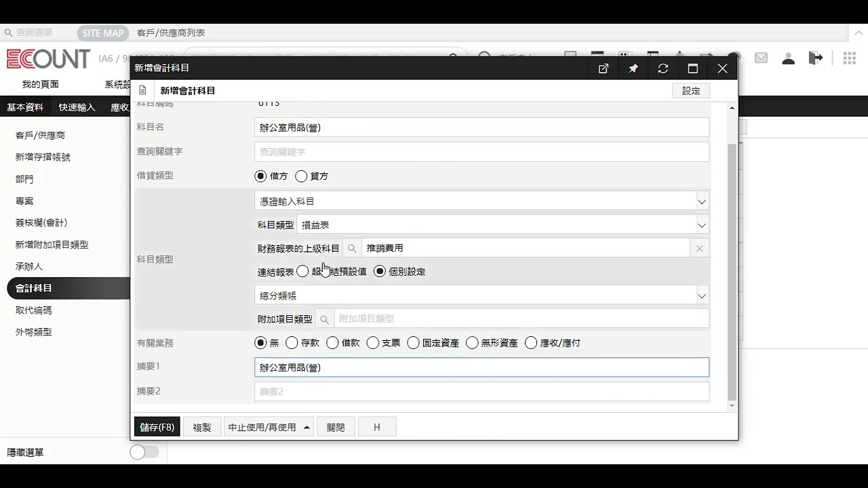
Task: Open 外幣類型 in sidebar
Action: pyautogui.click(x=33, y=332)
